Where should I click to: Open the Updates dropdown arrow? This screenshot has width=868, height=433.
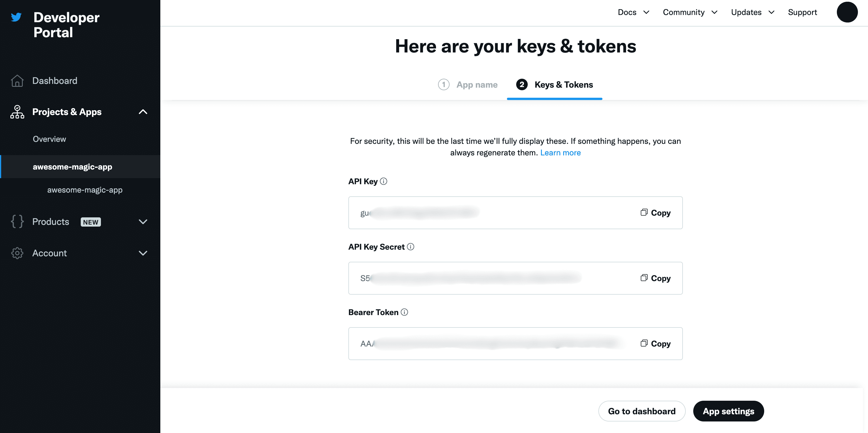[771, 12]
